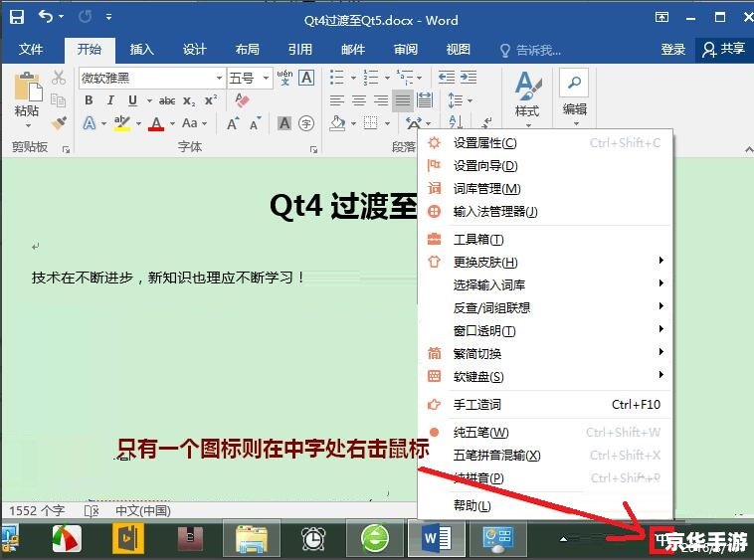Toggle superscript formatting
This screenshot has height=560, width=754.
pyautogui.click(x=211, y=100)
